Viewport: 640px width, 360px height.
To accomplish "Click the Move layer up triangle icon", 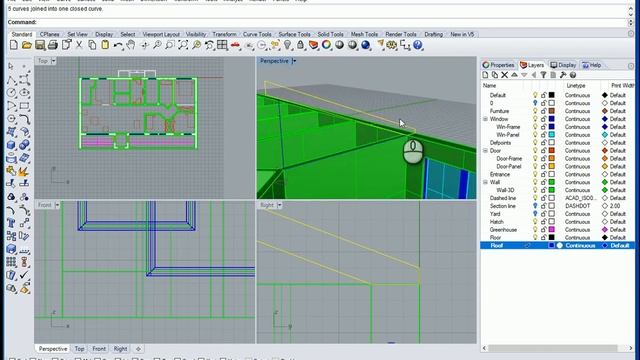I will (x=514, y=75).
